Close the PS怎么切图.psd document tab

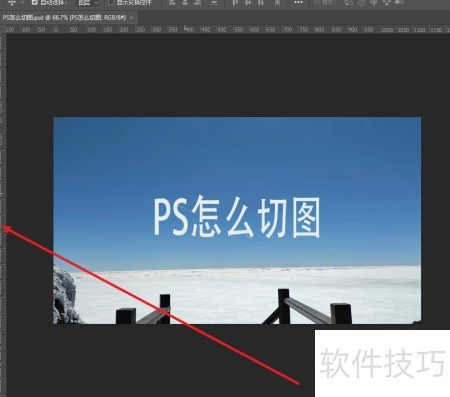tap(132, 18)
